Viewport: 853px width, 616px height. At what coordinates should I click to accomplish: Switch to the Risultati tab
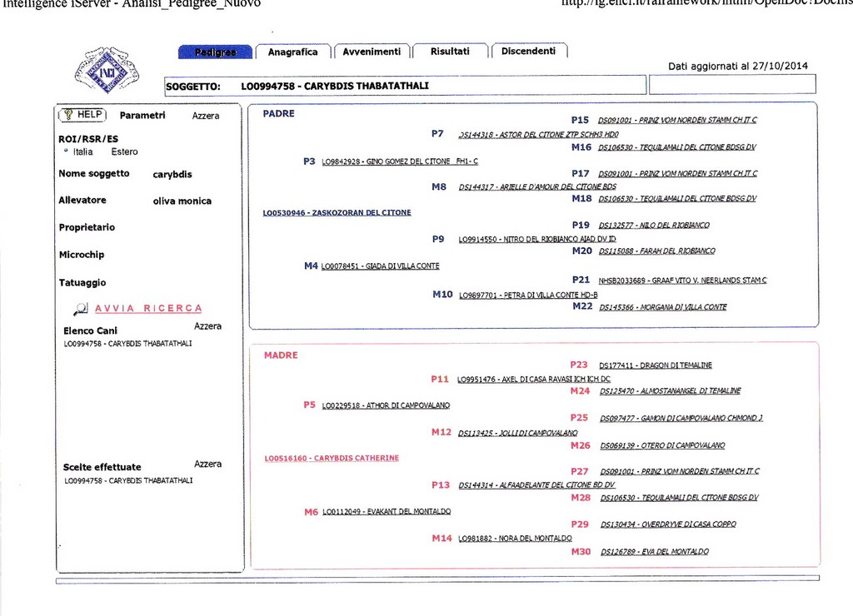450,51
